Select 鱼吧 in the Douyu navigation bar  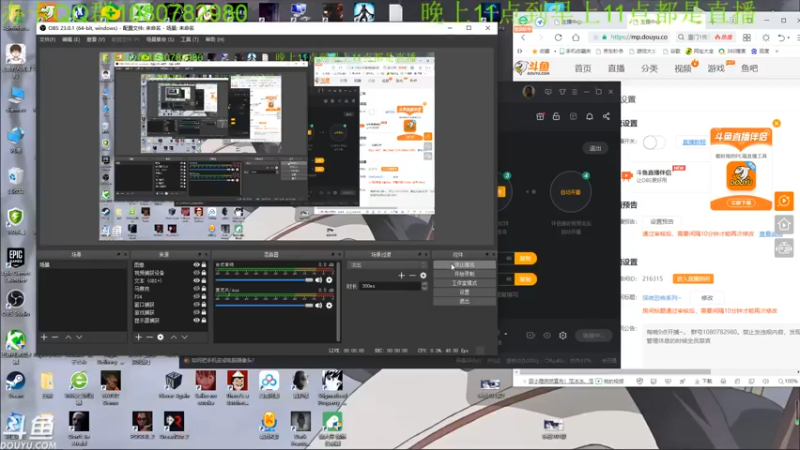(749, 68)
